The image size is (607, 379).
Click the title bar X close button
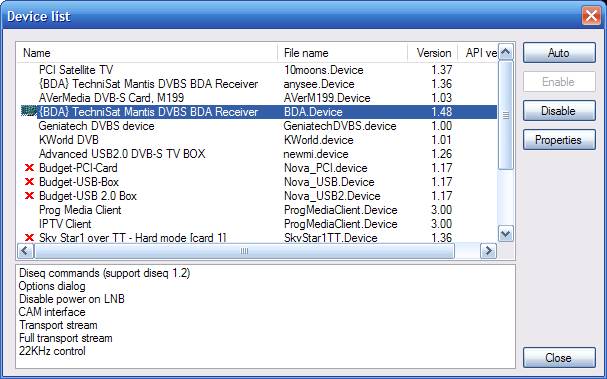[x=591, y=16]
